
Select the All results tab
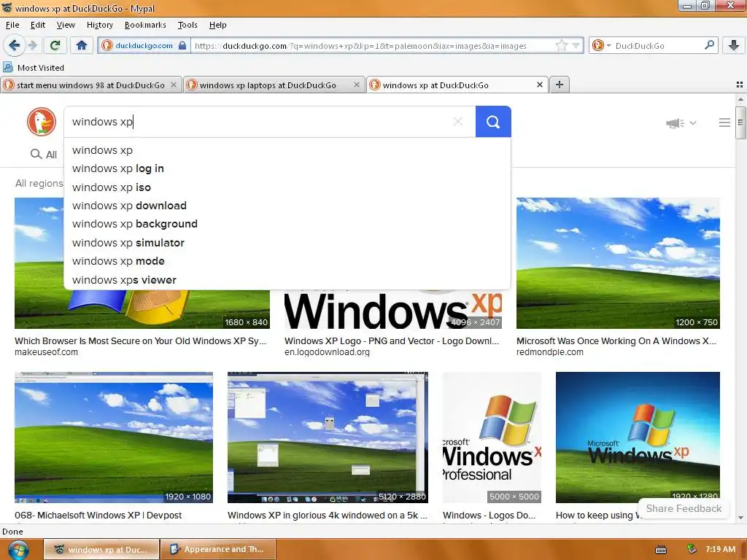44,155
